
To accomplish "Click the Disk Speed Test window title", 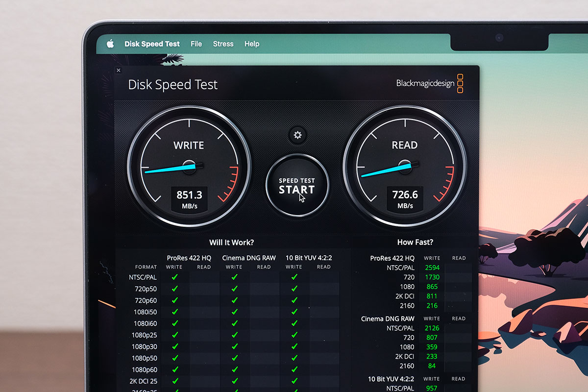I will [x=172, y=84].
